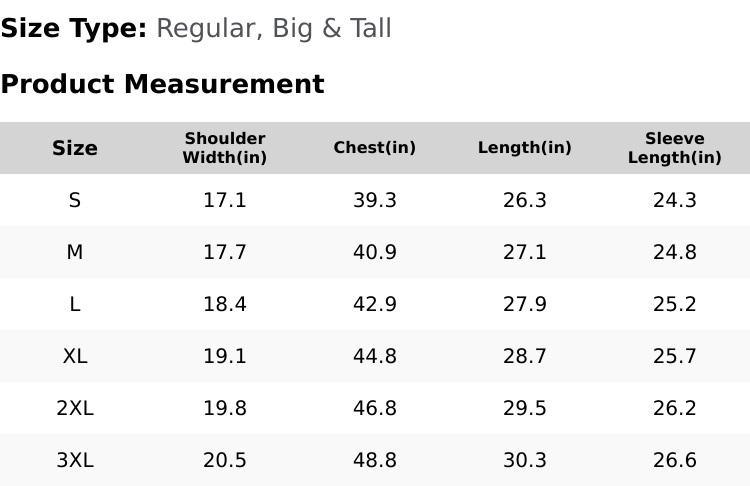Click the Chest(in) column header

375,148
